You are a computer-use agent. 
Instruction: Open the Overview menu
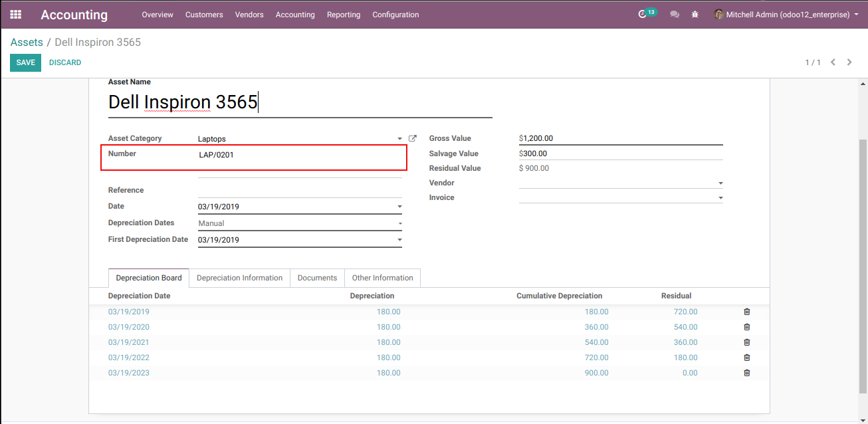pyautogui.click(x=158, y=15)
